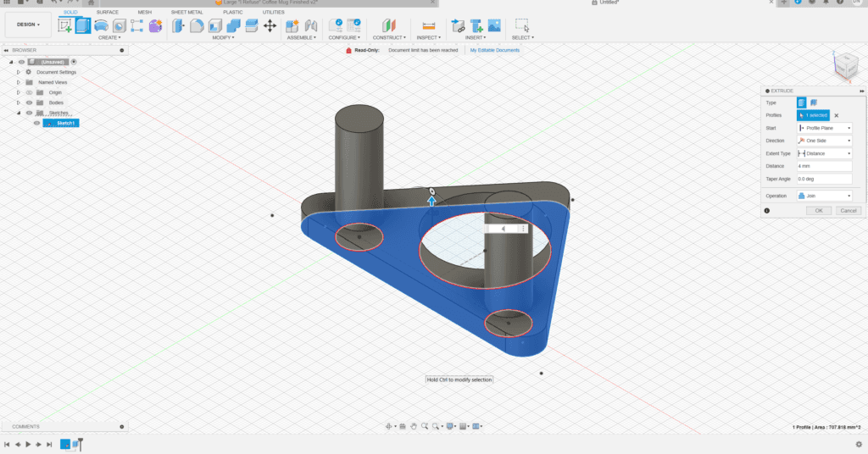Toggle visibility of Unsaved root component

point(21,62)
